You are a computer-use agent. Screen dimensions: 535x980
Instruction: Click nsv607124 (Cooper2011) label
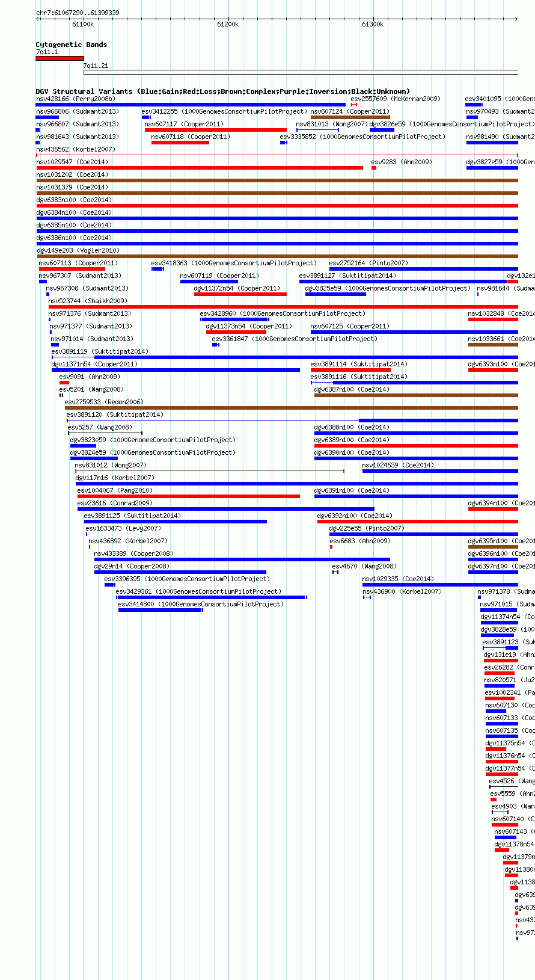(350, 111)
